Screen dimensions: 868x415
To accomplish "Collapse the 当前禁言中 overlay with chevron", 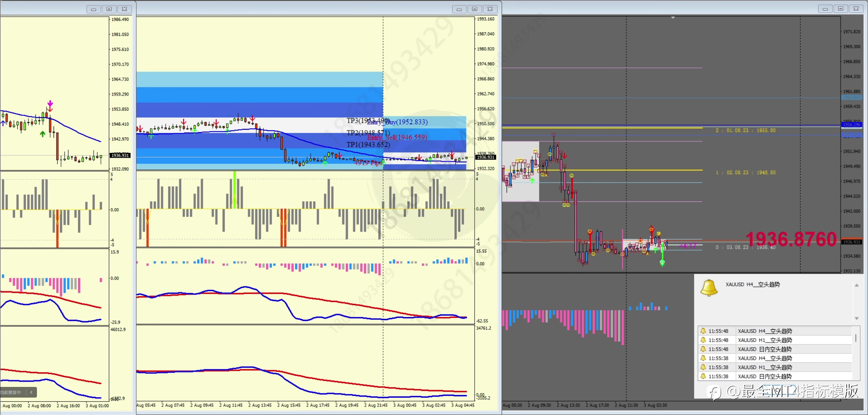I will coord(31,392).
